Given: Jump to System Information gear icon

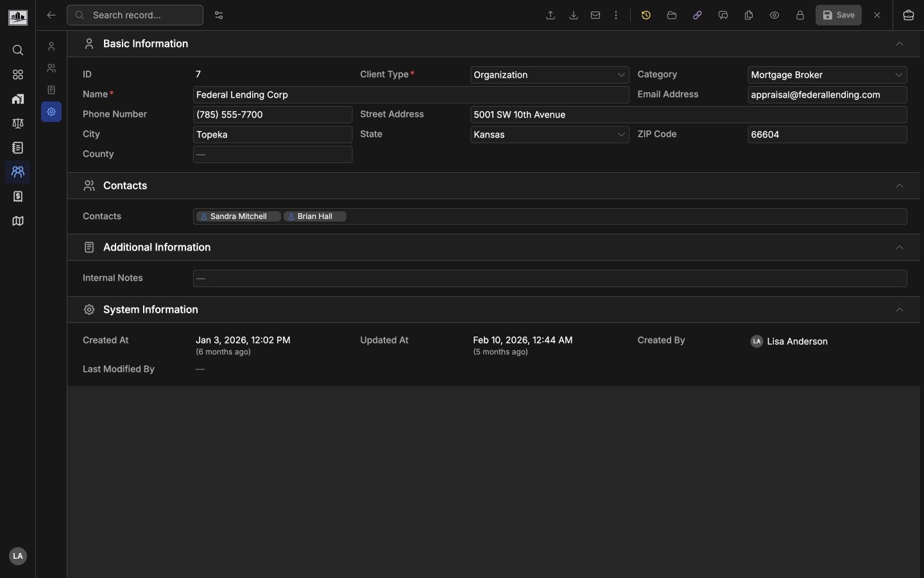Looking at the screenshot, I should 51,112.
